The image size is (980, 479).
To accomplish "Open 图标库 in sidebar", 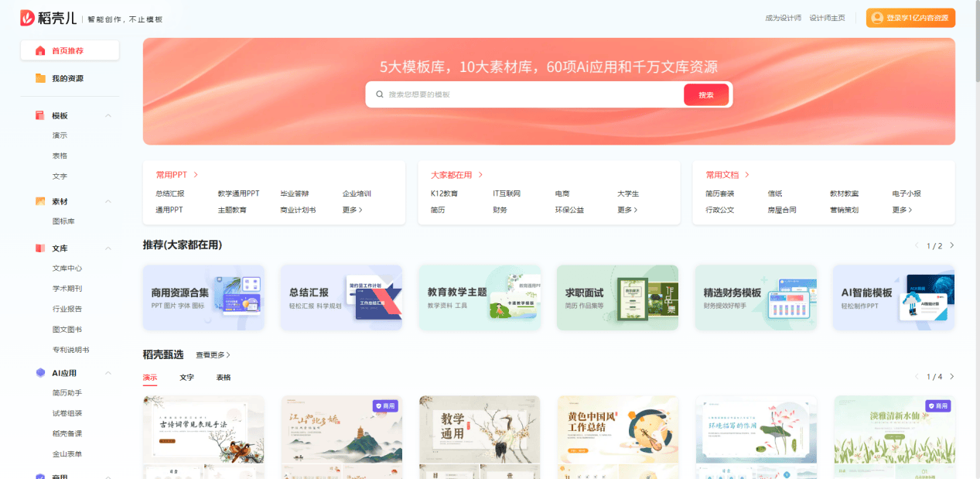I will [63, 221].
